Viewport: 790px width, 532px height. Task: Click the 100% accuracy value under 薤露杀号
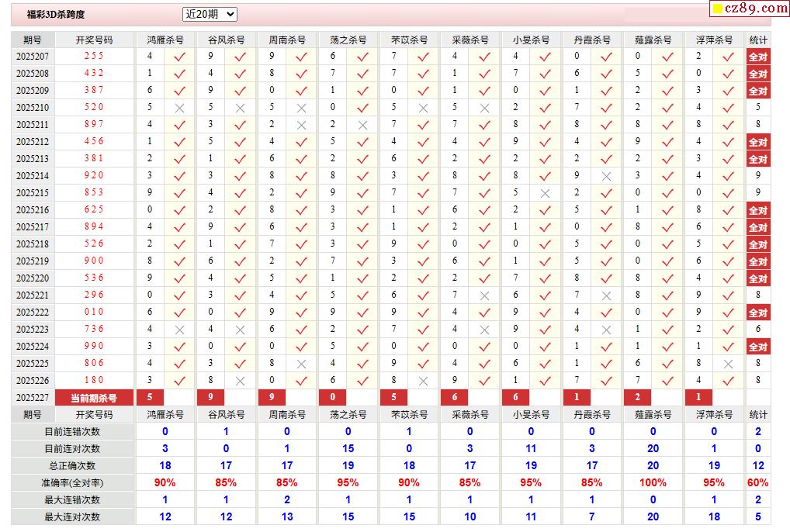[x=653, y=482]
